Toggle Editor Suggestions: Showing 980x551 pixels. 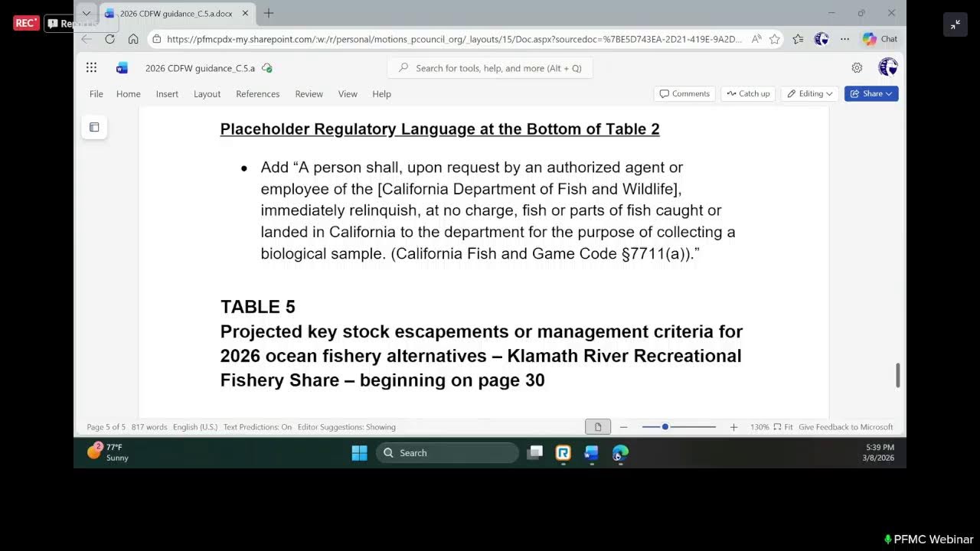coord(347,427)
